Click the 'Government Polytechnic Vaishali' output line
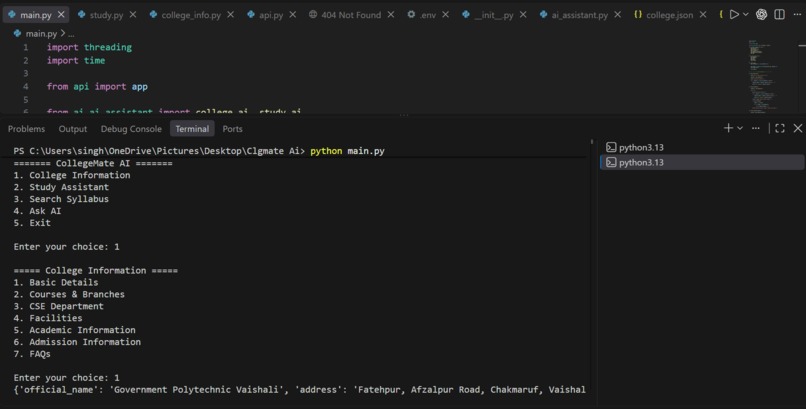Image resolution: width=806 pixels, height=409 pixels. [299, 390]
